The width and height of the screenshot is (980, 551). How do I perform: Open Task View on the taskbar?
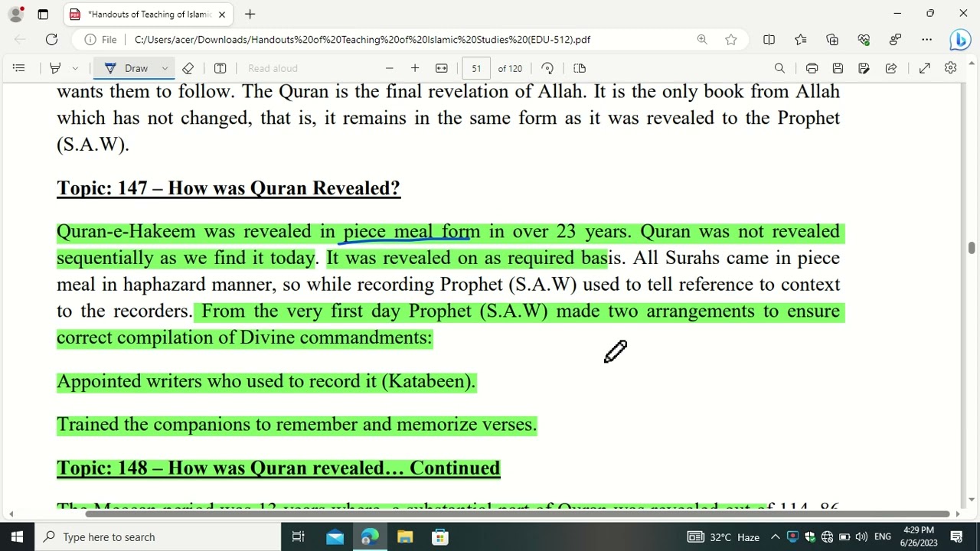(x=299, y=536)
